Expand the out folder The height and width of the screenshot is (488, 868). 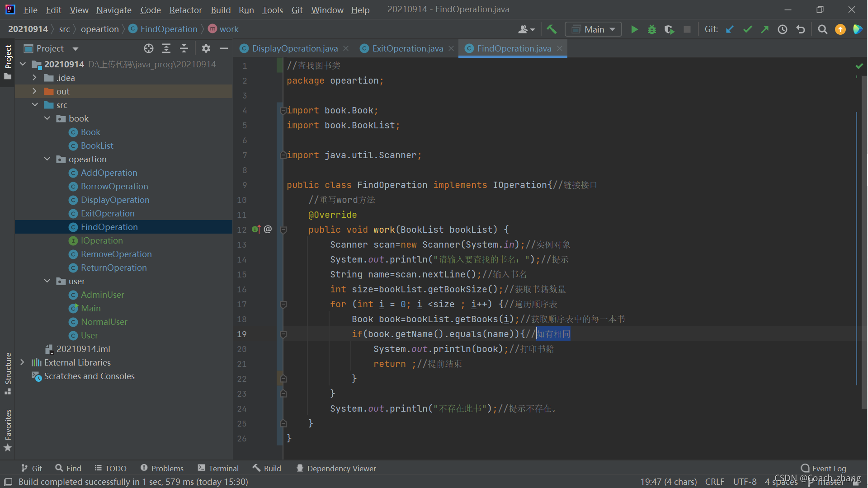(34, 91)
